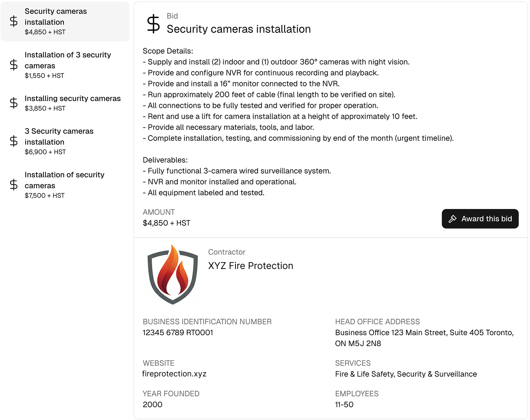Click the XYZ Fire Protection contractor name
The width and height of the screenshot is (530, 420).
tap(251, 266)
